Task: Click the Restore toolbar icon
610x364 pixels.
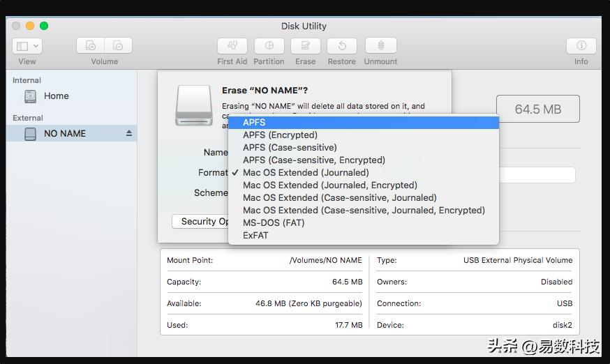Action: pos(342,46)
